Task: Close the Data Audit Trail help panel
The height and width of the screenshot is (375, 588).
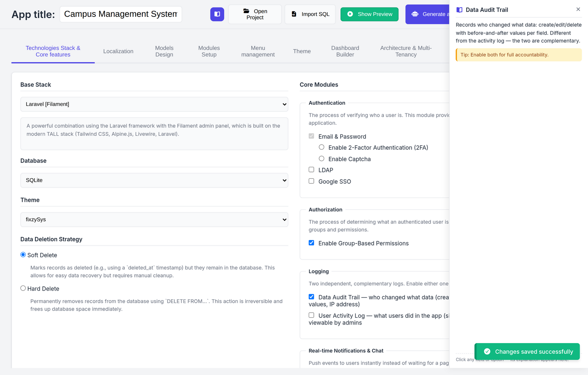Action: pos(578,9)
